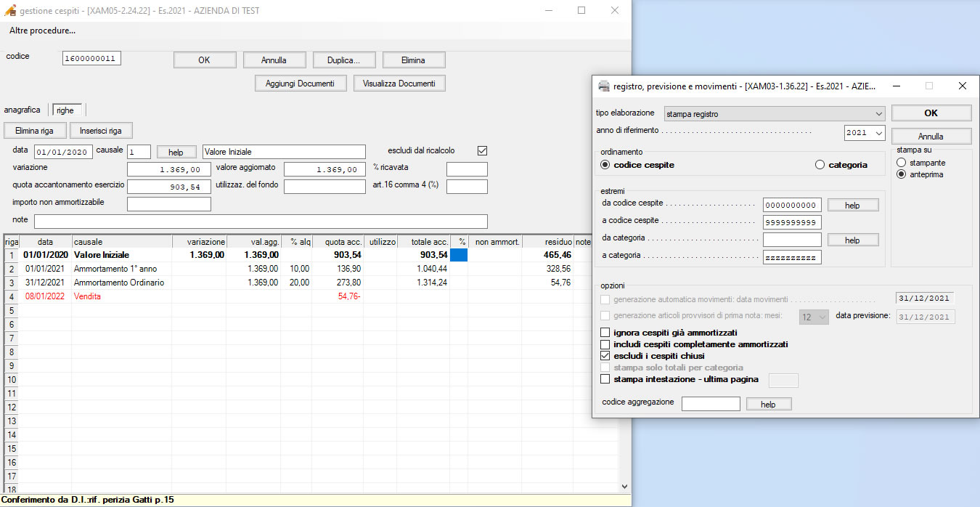Uncheck escludi i cespiti chiusi checkbox
The image size is (980, 507).
click(605, 356)
